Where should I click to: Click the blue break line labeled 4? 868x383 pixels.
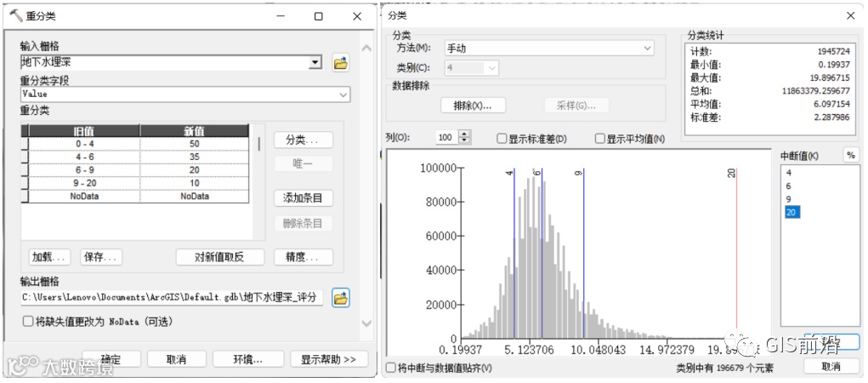[x=514, y=254]
